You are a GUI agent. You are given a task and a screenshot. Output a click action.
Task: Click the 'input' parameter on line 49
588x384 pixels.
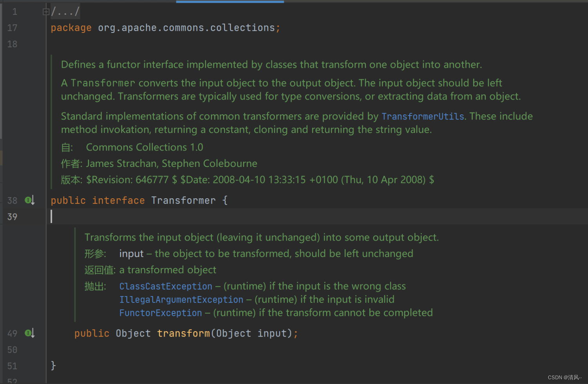(x=272, y=333)
